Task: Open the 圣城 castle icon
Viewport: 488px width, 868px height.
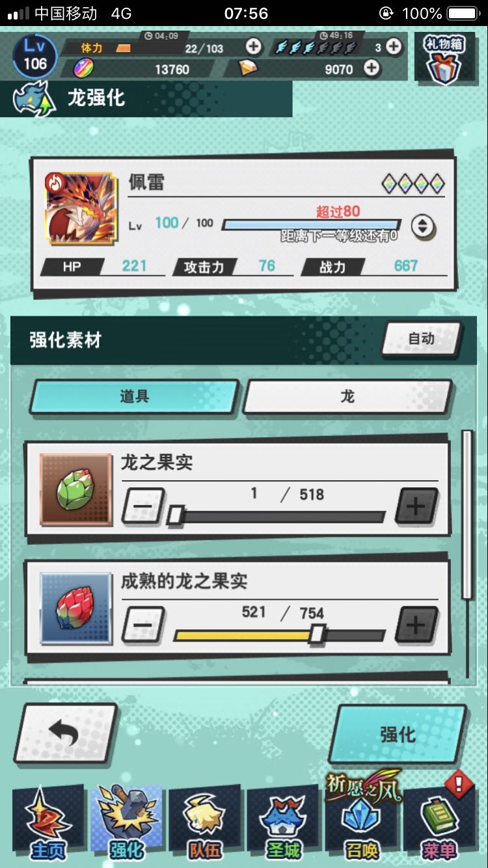Action: 283,822
